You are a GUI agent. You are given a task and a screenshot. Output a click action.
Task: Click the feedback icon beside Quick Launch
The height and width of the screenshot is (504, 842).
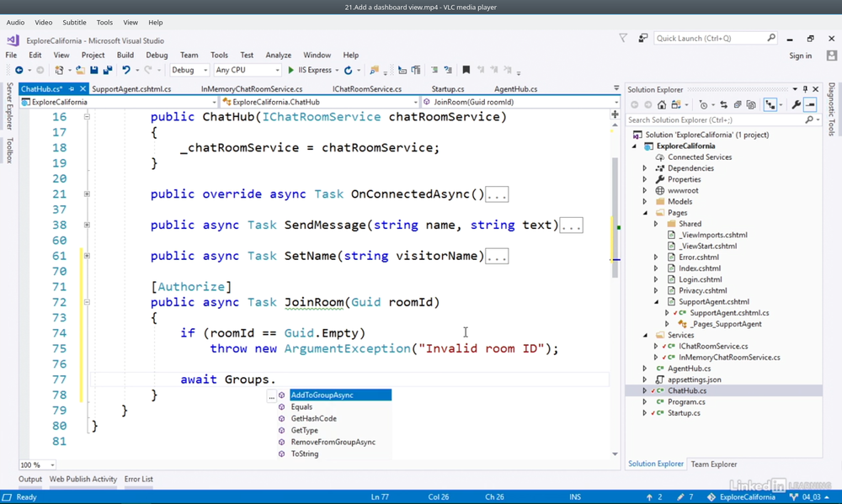pos(642,38)
